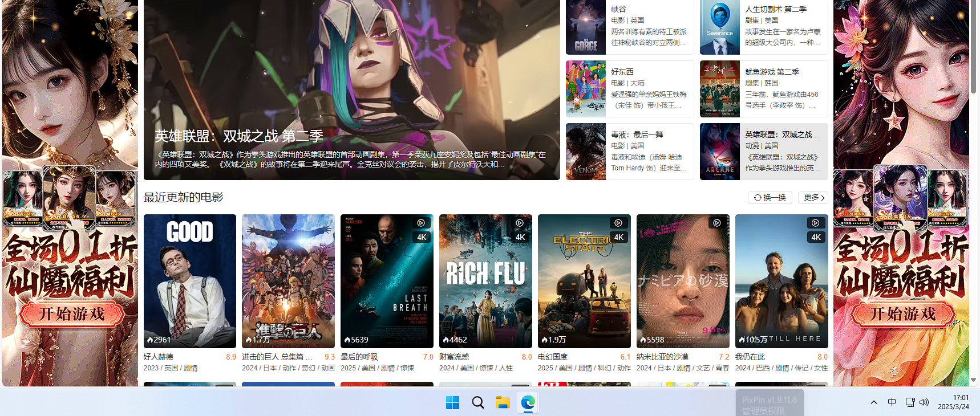The width and height of the screenshot is (980, 416).
Task: Click the Venom poster thumbnail
Action: point(586,152)
